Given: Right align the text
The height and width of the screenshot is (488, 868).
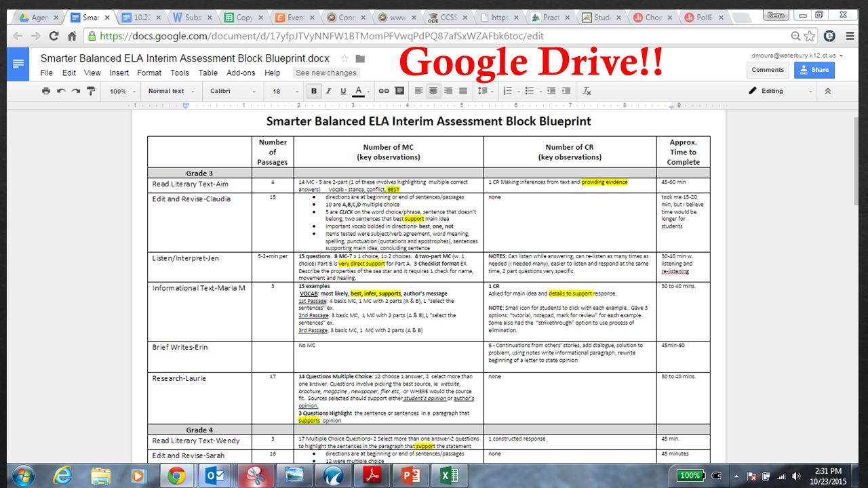Looking at the screenshot, I should [x=448, y=91].
